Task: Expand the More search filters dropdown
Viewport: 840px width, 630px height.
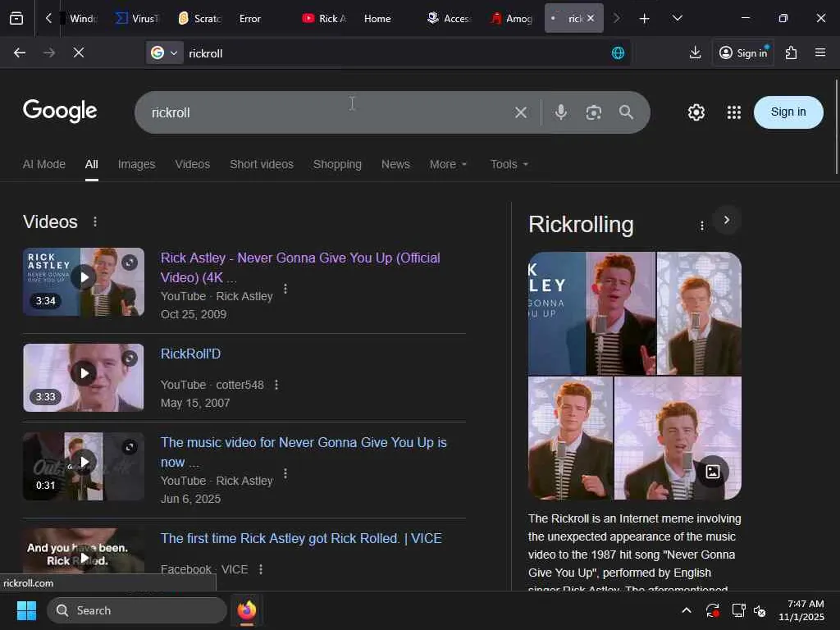Action: [448, 164]
